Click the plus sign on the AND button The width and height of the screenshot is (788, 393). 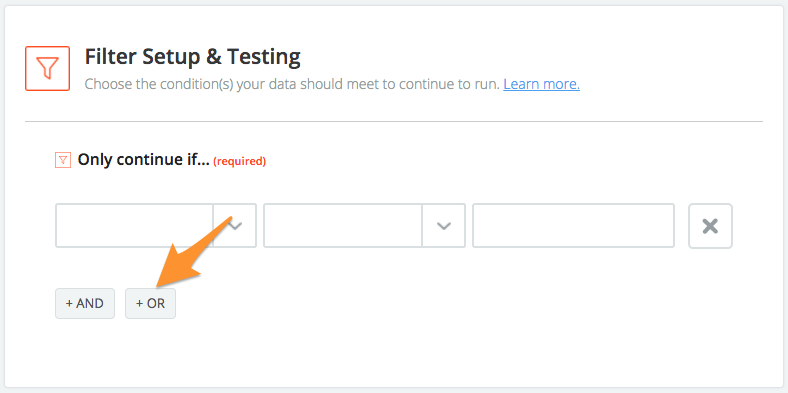coord(69,304)
